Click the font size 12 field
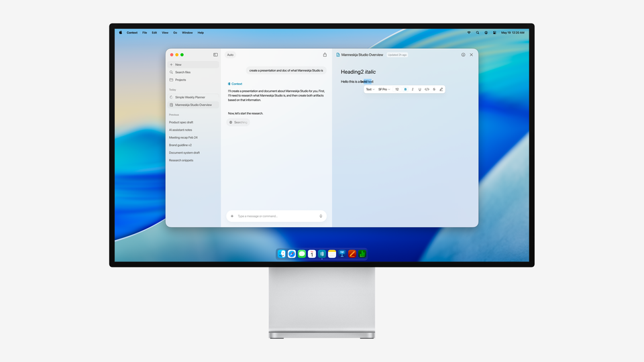This screenshot has height=362, width=644. (x=396, y=89)
